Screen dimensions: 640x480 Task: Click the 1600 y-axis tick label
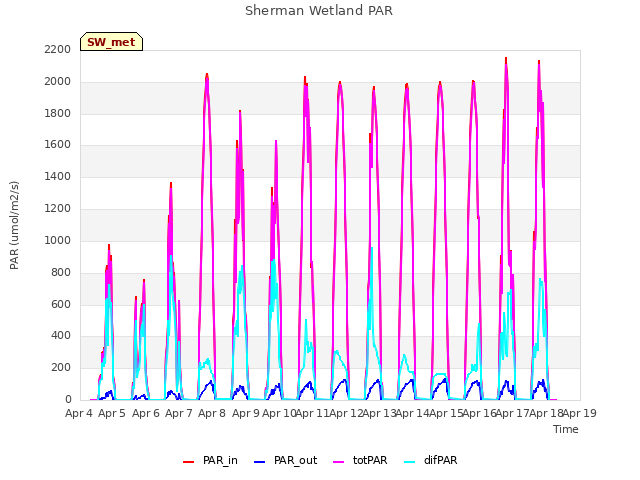58,144
